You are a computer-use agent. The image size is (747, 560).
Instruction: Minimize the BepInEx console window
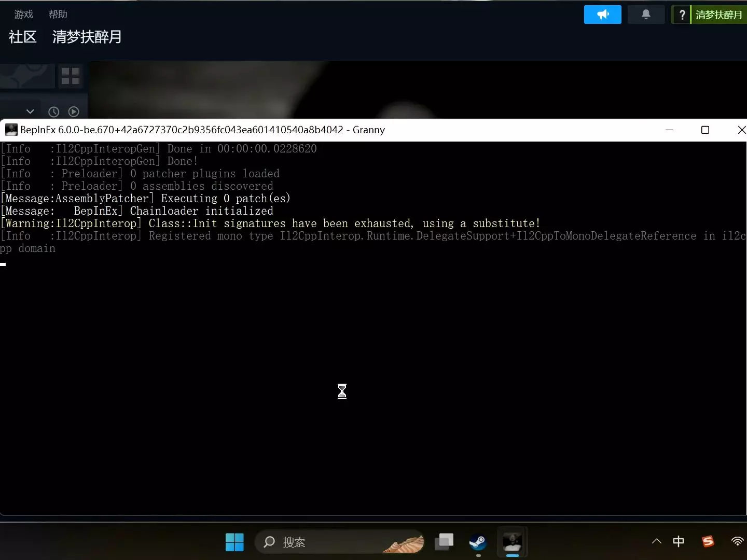coord(670,130)
